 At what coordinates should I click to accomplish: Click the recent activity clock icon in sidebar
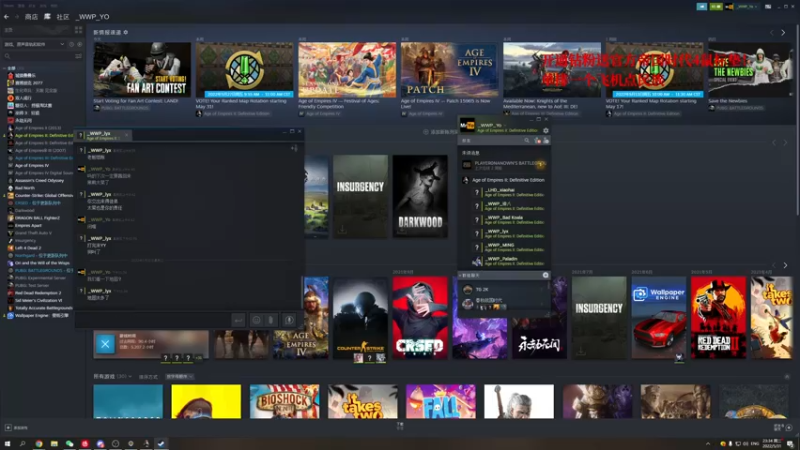click(x=71, y=44)
